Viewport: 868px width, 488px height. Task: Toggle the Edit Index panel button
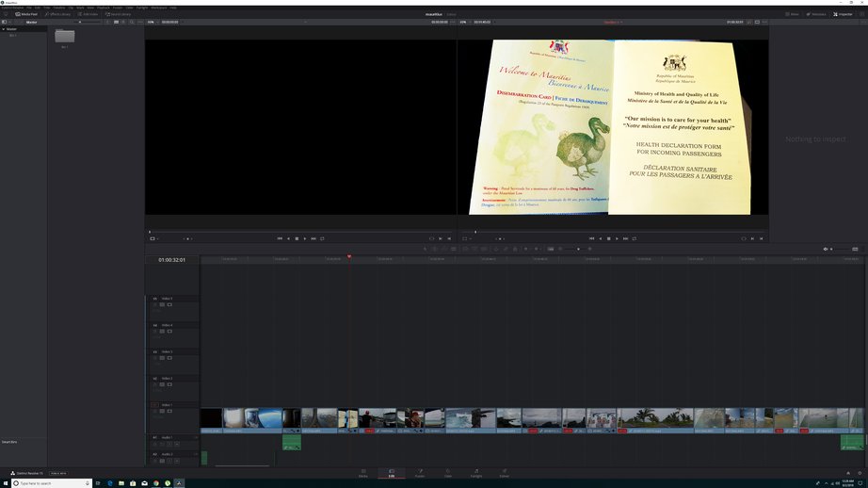(88, 14)
